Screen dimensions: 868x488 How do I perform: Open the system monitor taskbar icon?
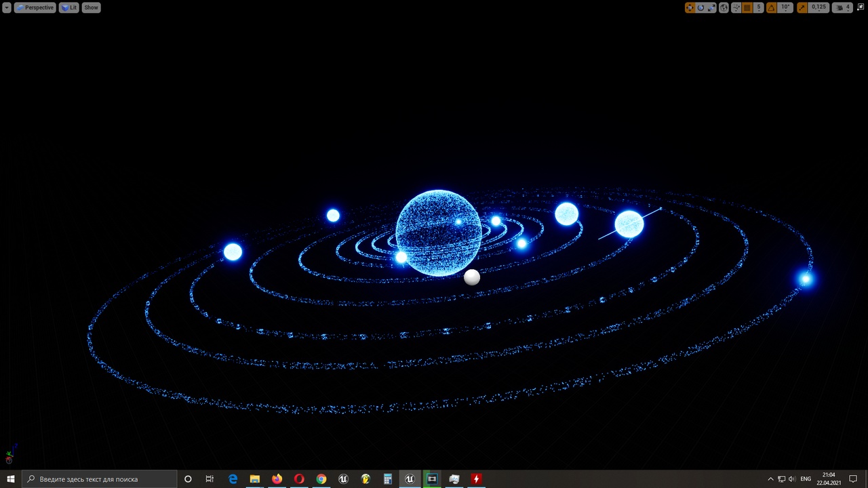[x=454, y=479]
